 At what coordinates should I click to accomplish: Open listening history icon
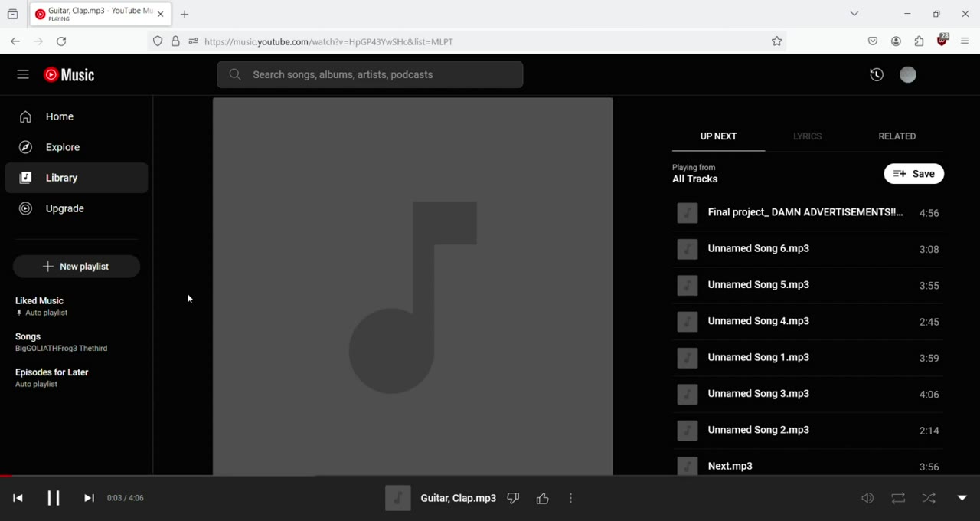(x=877, y=74)
